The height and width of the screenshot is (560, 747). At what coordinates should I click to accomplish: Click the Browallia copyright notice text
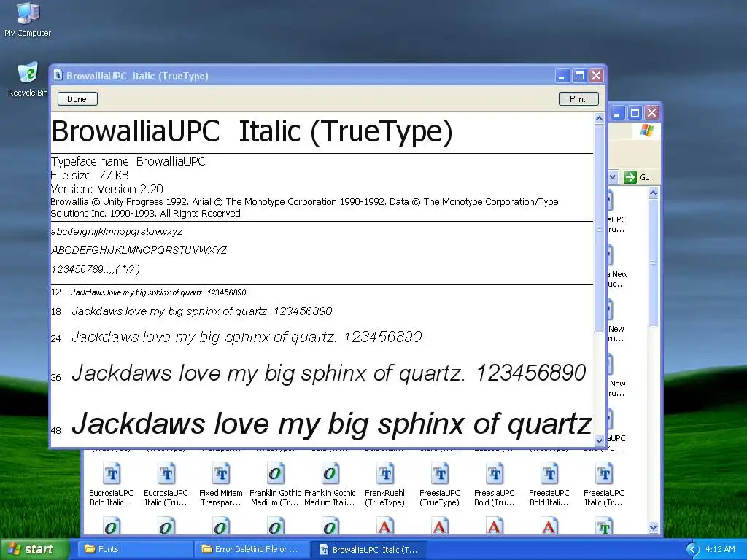click(304, 208)
